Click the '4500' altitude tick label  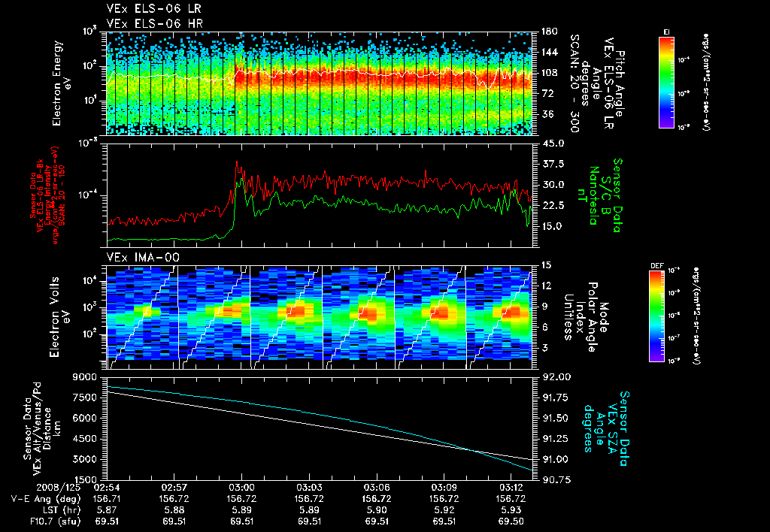point(86,440)
